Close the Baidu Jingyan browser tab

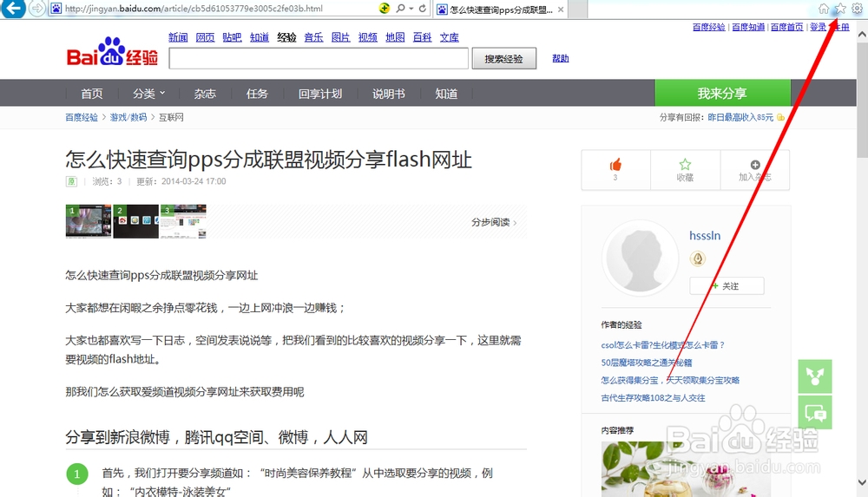[x=561, y=10]
